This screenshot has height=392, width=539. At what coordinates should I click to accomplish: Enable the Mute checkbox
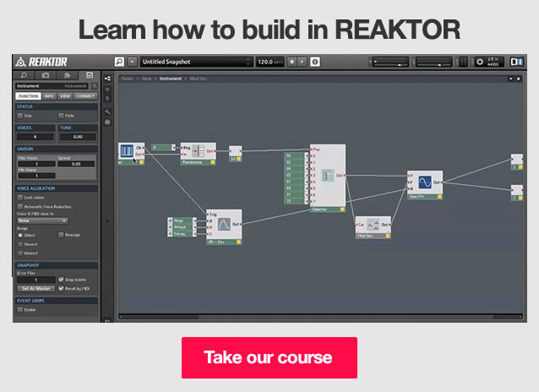click(x=61, y=116)
